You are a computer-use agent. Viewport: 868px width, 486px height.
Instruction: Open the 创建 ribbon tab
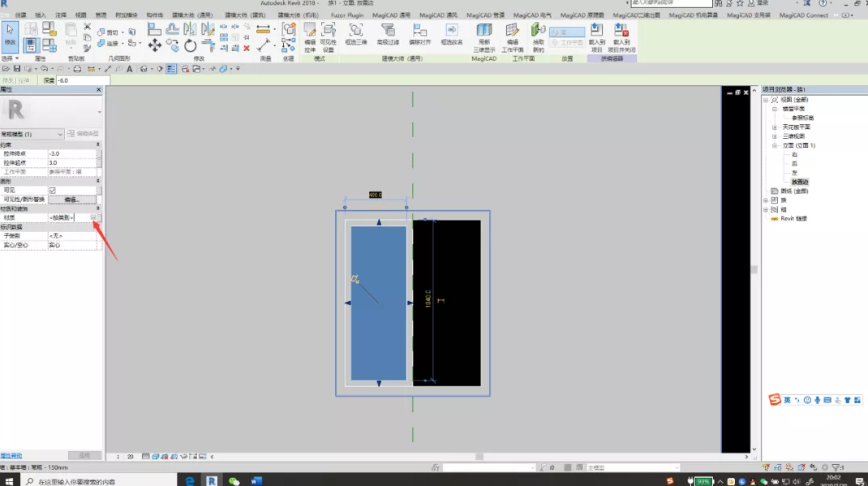pyautogui.click(x=20, y=15)
